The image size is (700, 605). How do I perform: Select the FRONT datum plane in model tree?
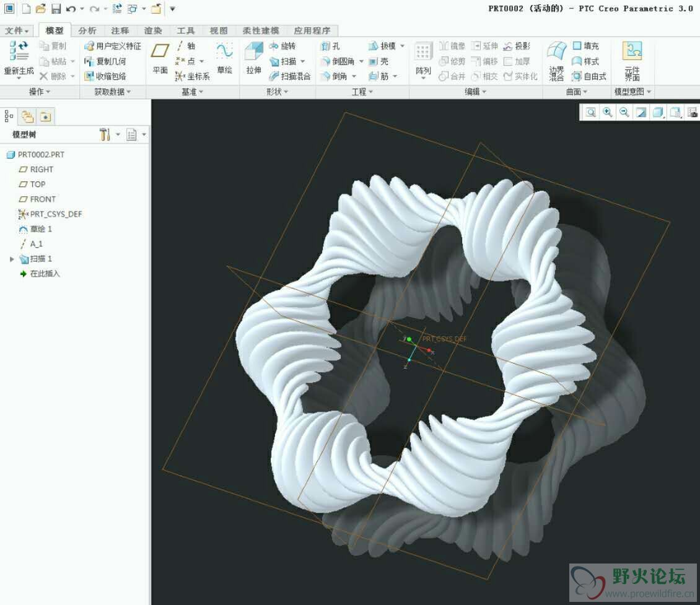click(38, 199)
